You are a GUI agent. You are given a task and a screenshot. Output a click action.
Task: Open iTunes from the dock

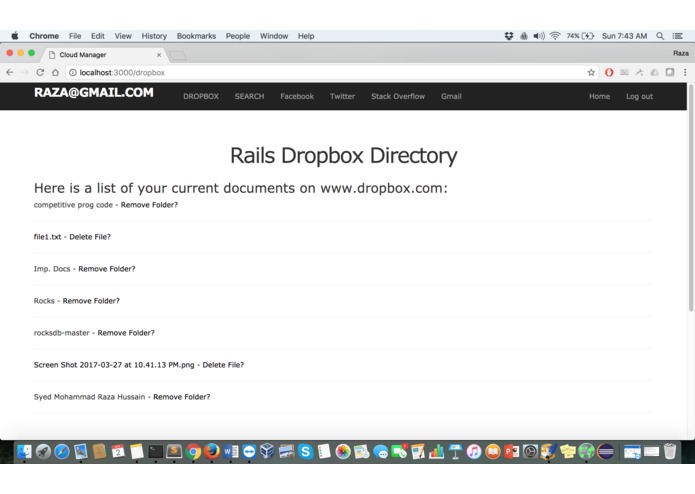point(474,451)
